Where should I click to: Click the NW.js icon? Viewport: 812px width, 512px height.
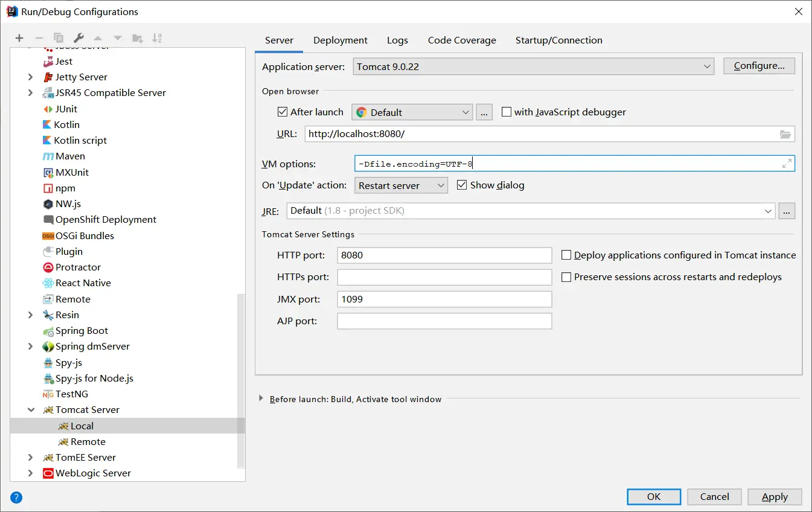pyautogui.click(x=48, y=203)
